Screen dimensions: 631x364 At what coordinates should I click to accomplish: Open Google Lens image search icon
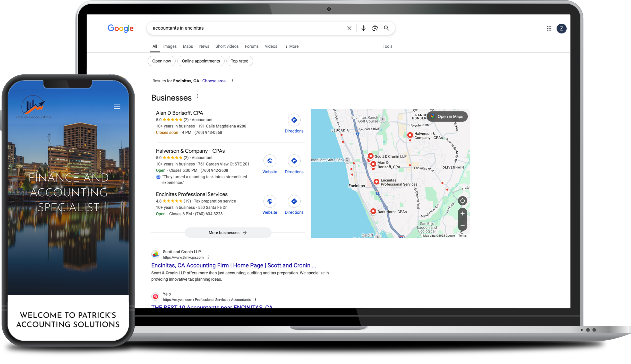click(x=375, y=28)
